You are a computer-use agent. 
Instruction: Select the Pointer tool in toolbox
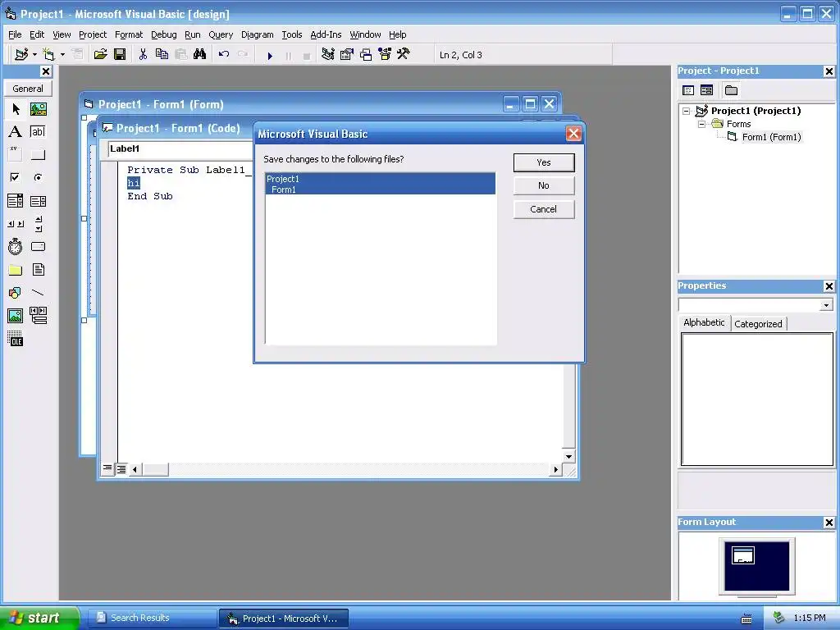click(x=16, y=109)
